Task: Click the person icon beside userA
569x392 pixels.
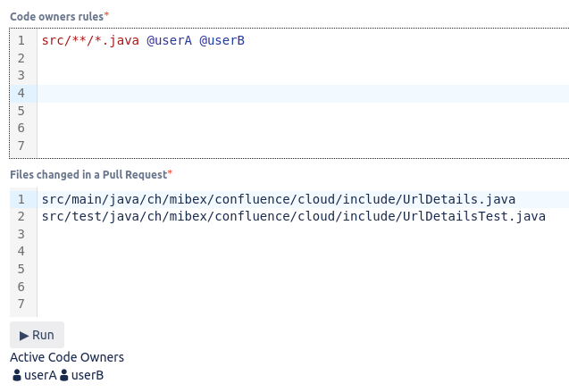Action: [17, 376]
